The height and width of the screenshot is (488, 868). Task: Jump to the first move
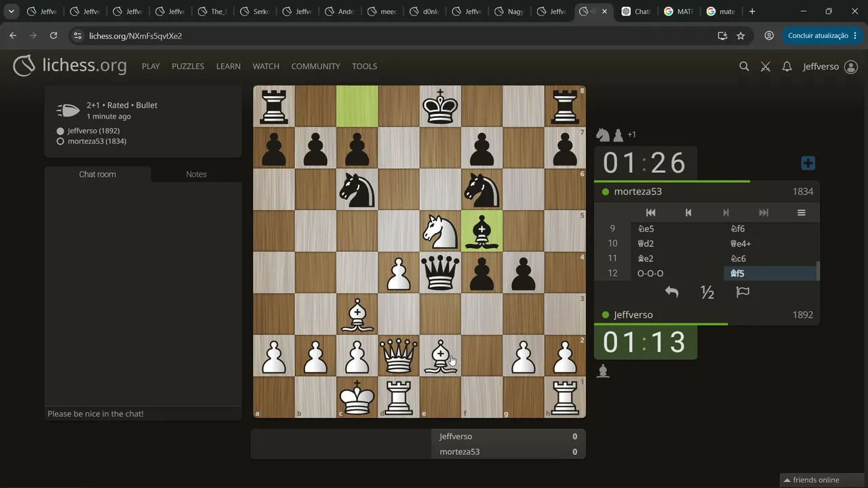click(x=650, y=213)
